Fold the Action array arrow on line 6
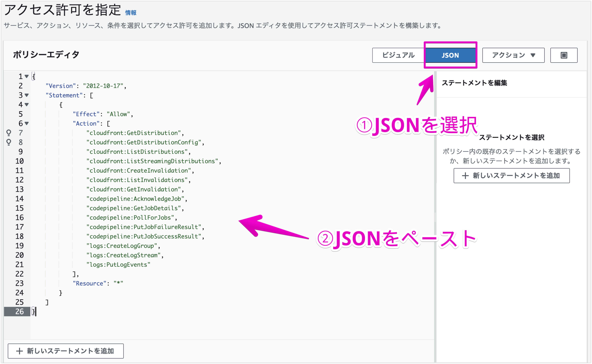Image resolution: width=592 pixels, height=364 pixels. click(27, 123)
